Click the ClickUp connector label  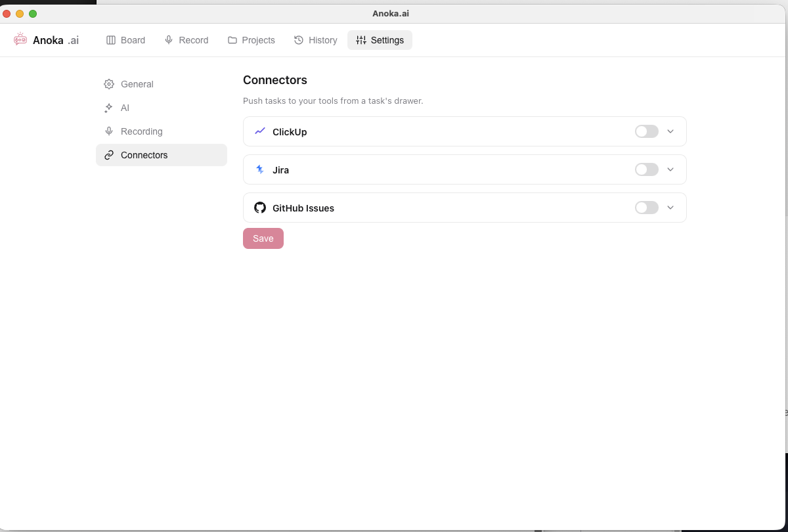point(290,132)
